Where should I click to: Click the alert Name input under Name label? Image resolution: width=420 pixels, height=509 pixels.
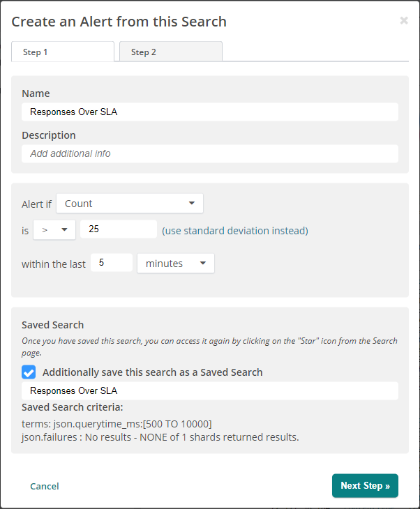[x=209, y=112]
